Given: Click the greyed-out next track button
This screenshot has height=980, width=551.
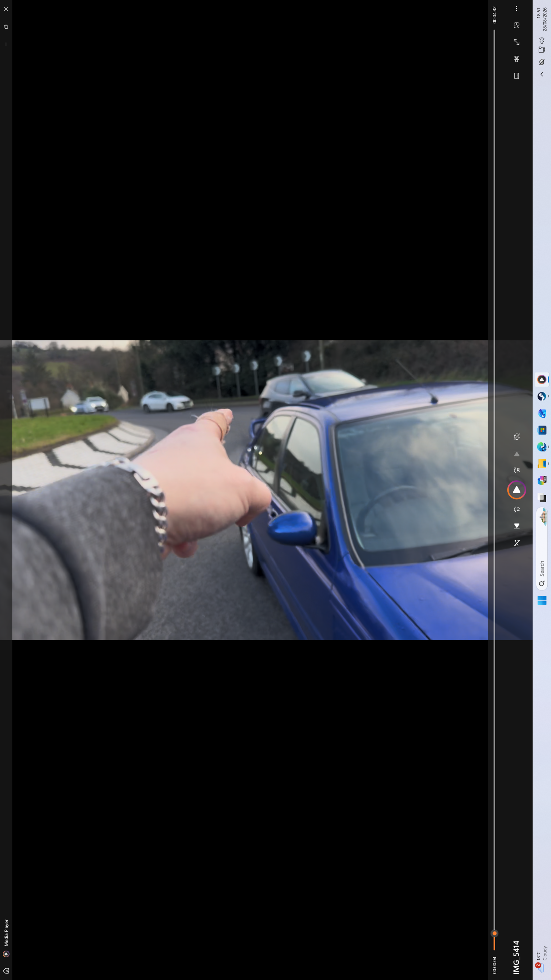Looking at the screenshot, I should 517,453.
